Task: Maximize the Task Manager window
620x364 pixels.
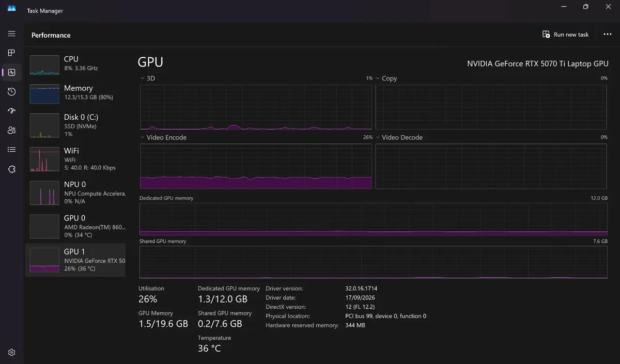Action: coord(585,7)
